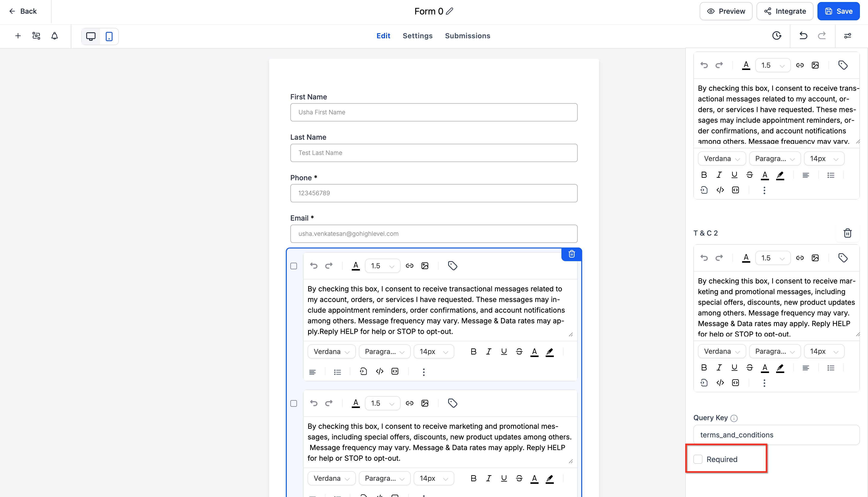
Task: Tick the transactional messages consent checkbox
Action: 294,266
